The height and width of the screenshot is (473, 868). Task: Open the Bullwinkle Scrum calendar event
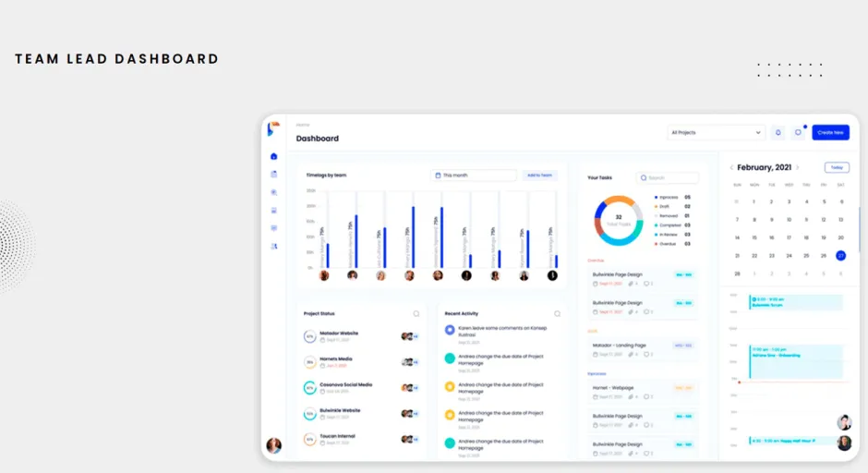pos(796,302)
